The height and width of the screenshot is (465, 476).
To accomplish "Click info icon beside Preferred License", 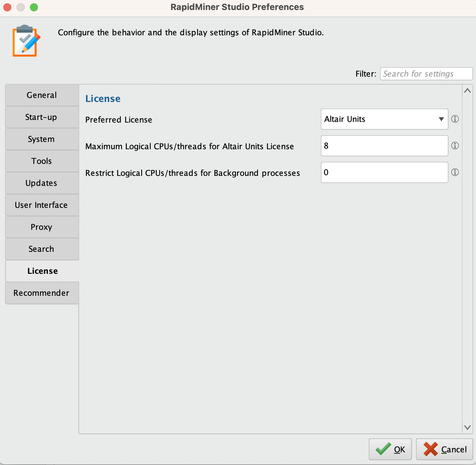I will tap(455, 119).
